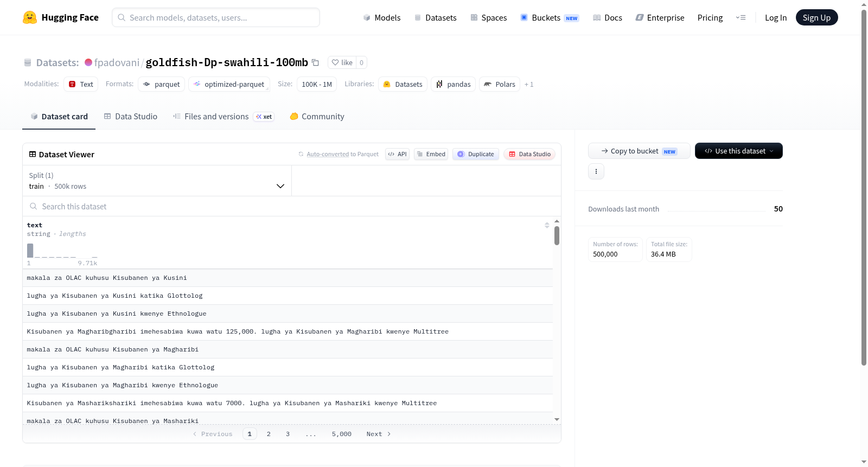Screen dimensions: 868x467
Task: Jump to page 5,000 of rows
Action: [x=342, y=434]
